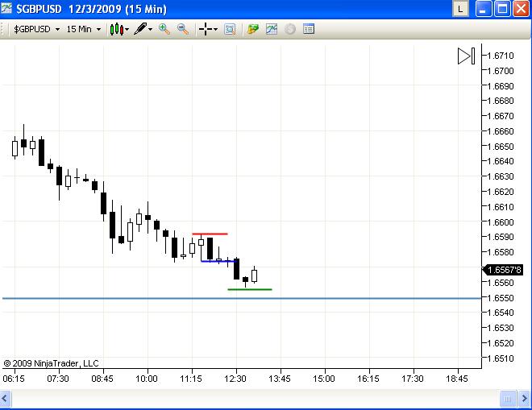Click the 12:30 time axis label
The image size is (532, 410).
point(235,379)
